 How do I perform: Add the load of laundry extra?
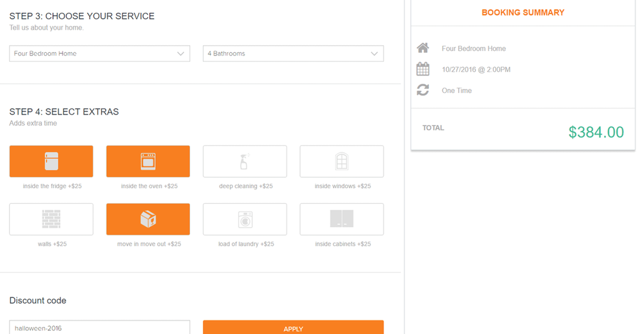coord(245,219)
